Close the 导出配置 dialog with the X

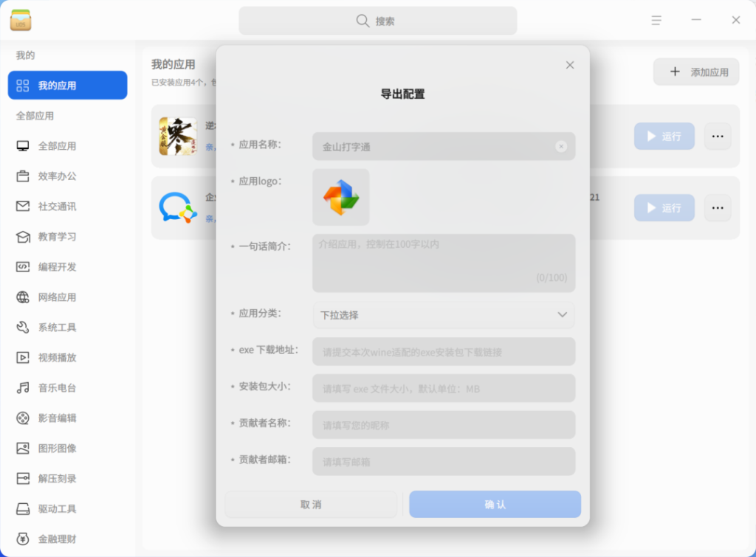569,65
